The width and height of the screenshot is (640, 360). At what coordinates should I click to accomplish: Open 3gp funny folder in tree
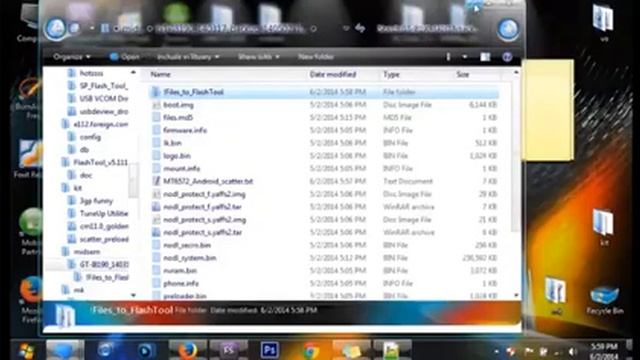pos(96,201)
